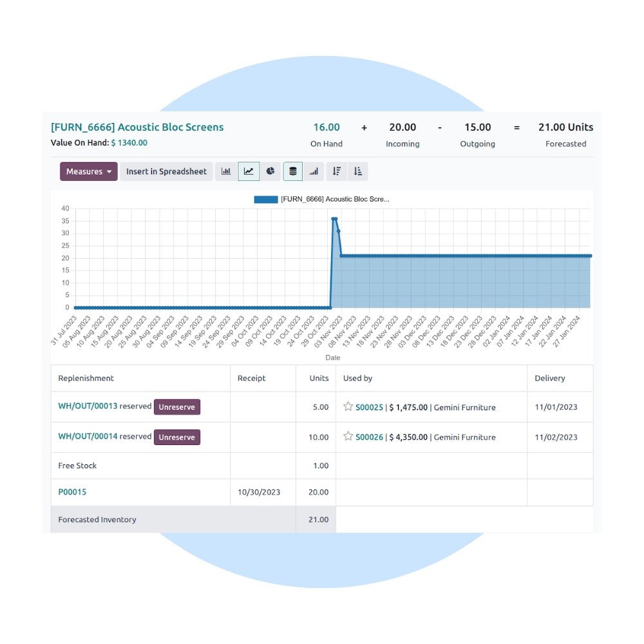The width and height of the screenshot is (644, 644).
Task: Toggle the chart series legend for Acoustic Bloc Screens
Action: [322, 199]
